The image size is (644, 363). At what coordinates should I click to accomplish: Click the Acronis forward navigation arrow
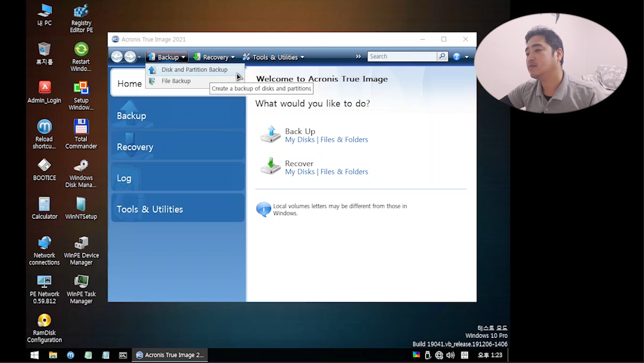pos(130,57)
